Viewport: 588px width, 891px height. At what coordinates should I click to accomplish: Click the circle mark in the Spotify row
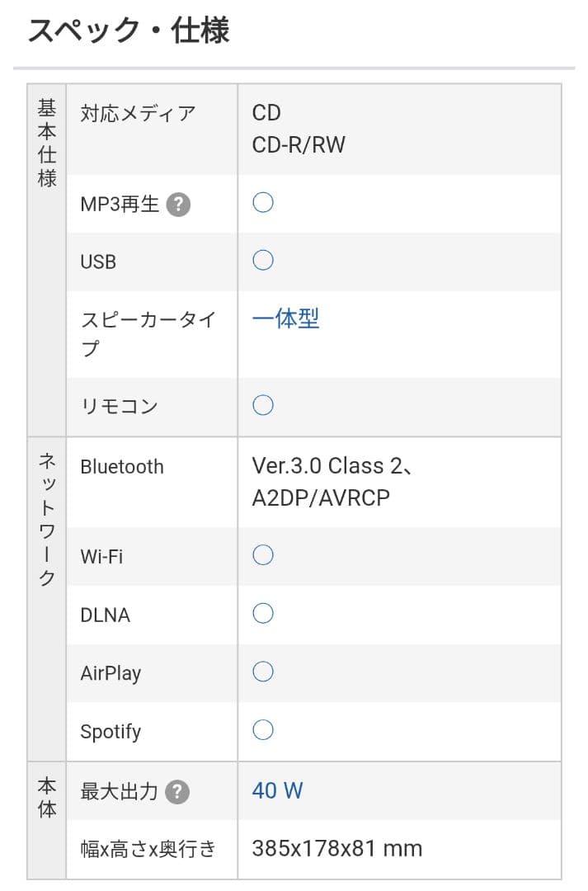[x=262, y=729]
